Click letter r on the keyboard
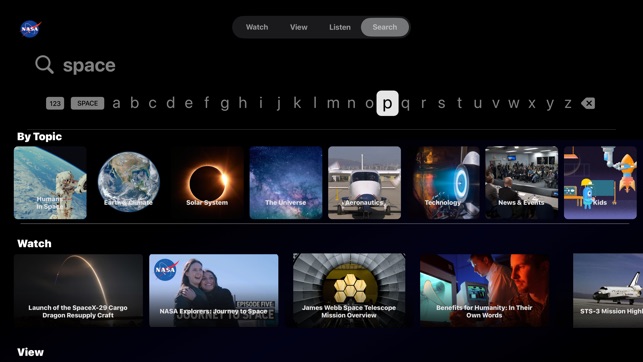The image size is (643, 362). (423, 103)
